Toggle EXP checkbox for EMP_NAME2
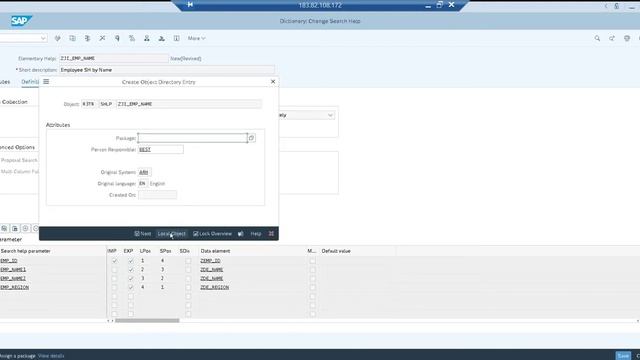This screenshot has height=360, width=640. point(131,278)
